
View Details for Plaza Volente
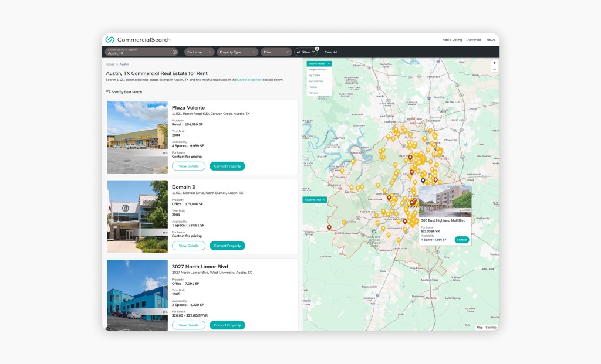[188, 166]
